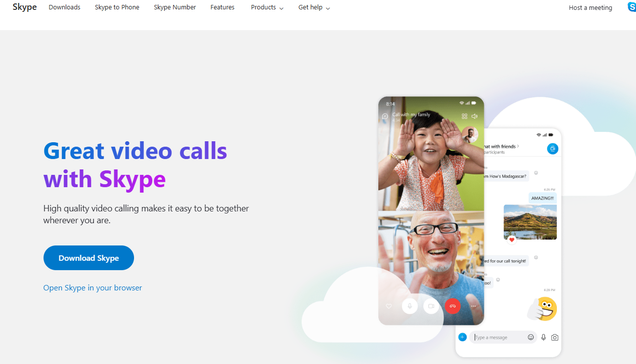Image resolution: width=636 pixels, height=364 pixels.
Task: Add a reaction to the call tonight message
Action: [536, 258]
